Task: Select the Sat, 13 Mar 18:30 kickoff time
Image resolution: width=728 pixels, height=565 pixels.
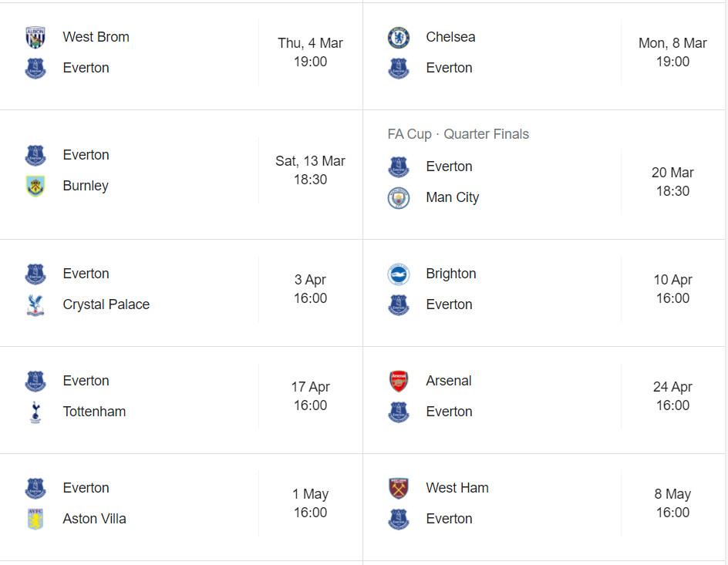Action: [x=310, y=170]
